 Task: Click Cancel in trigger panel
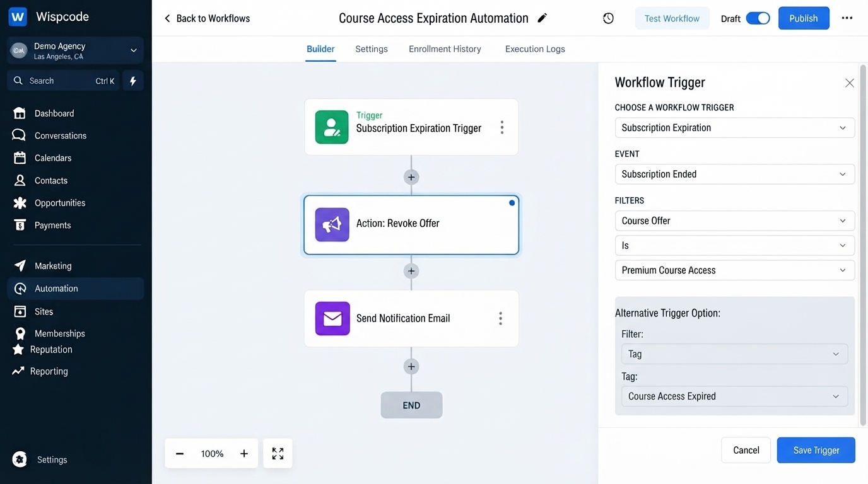point(746,450)
